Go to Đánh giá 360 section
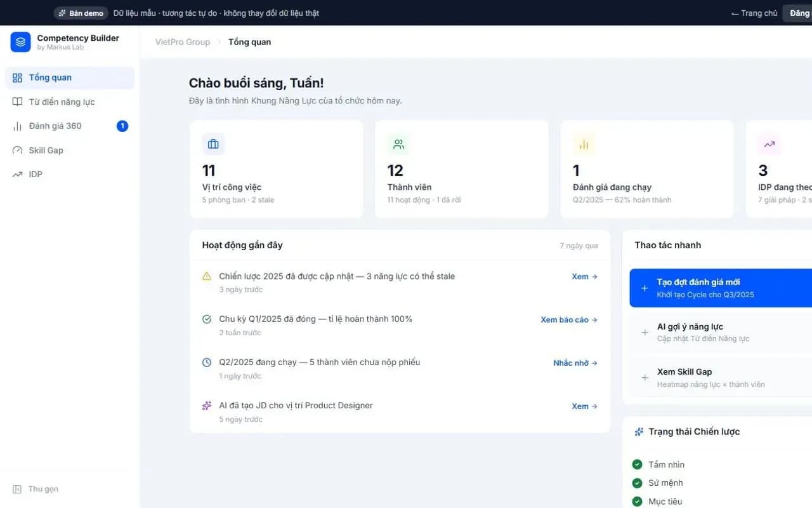Image resolution: width=812 pixels, height=508 pixels. (x=70, y=126)
